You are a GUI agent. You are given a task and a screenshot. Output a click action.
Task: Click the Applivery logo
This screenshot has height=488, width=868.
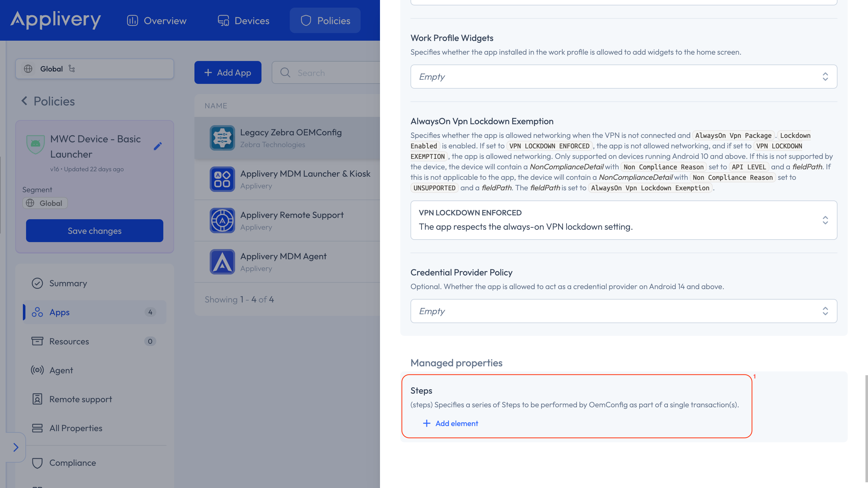(x=56, y=20)
